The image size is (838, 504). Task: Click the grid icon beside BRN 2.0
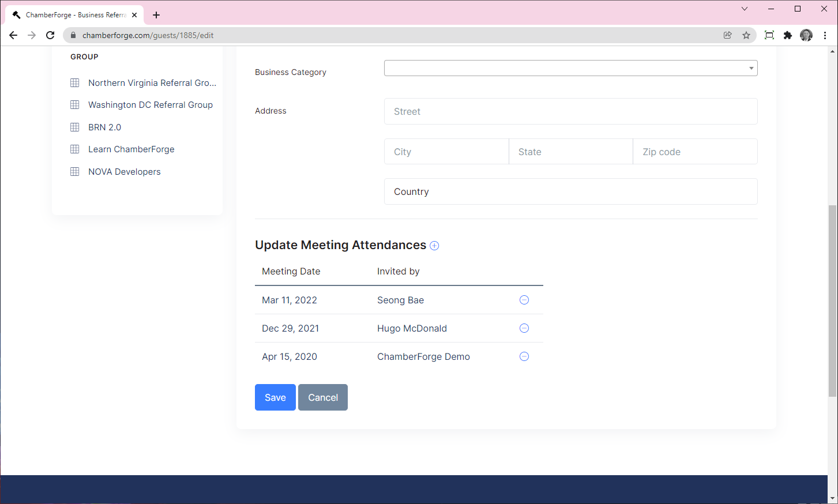(75, 127)
